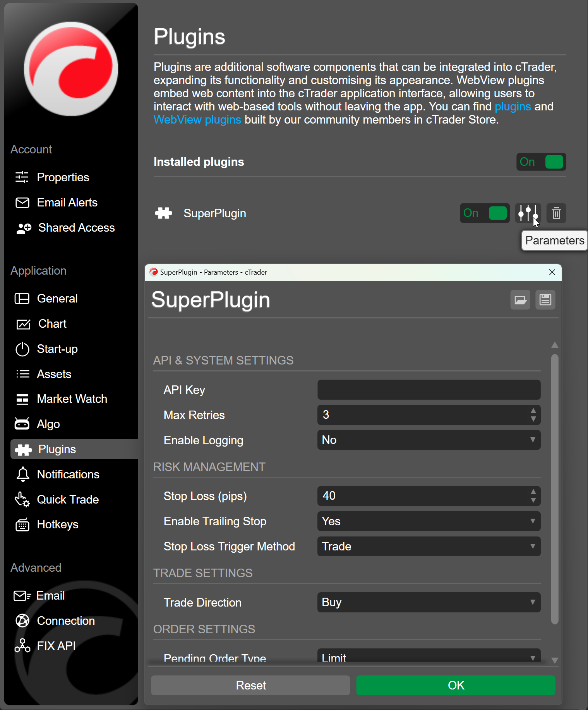Select Email Alerts in sidebar

pos(67,203)
